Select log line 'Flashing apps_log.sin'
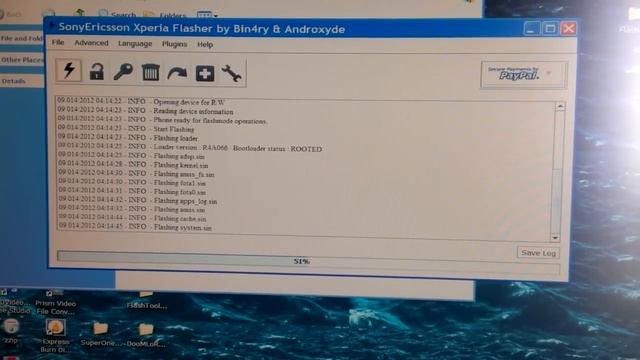Image resolution: width=640 pixels, height=360 pixels. pyautogui.click(x=138, y=200)
